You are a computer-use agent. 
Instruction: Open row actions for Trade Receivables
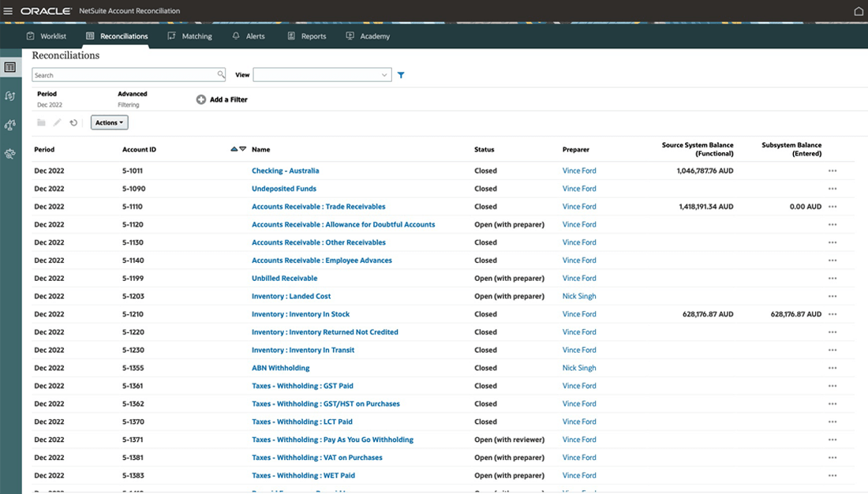point(832,207)
